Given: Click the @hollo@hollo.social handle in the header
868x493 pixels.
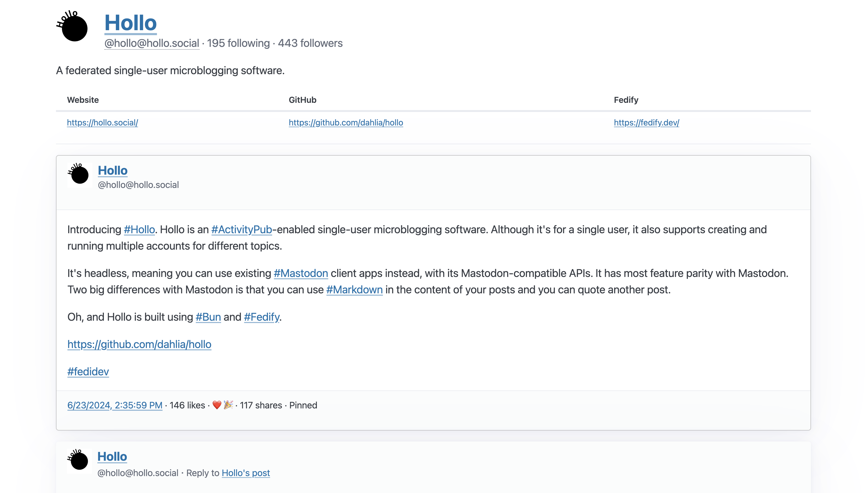Looking at the screenshot, I should (x=152, y=43).
